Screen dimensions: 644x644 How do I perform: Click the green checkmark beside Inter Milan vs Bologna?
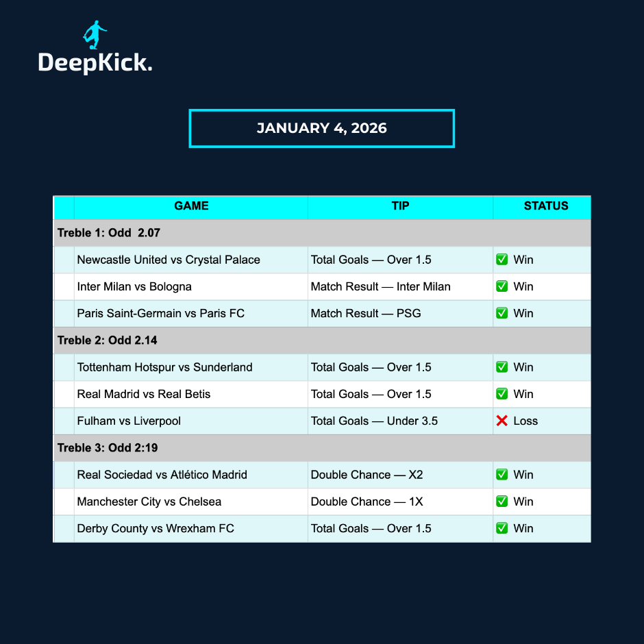502,286
